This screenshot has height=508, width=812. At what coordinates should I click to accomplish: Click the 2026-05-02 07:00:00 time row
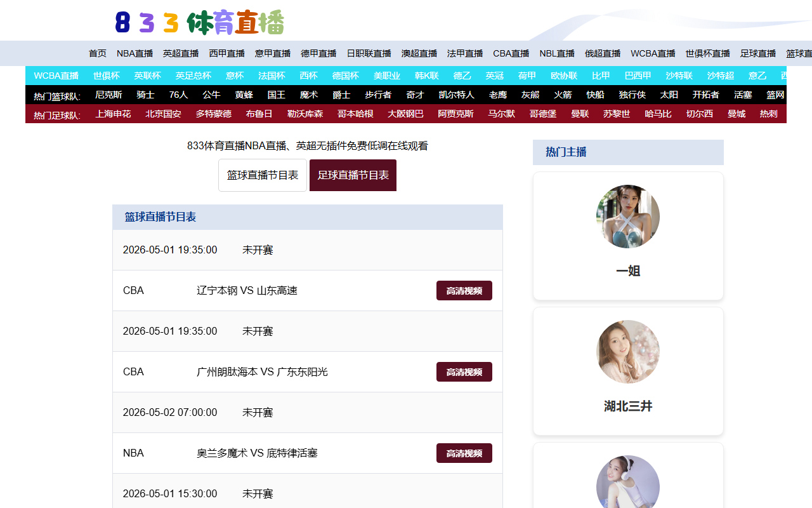click(308, 413)
